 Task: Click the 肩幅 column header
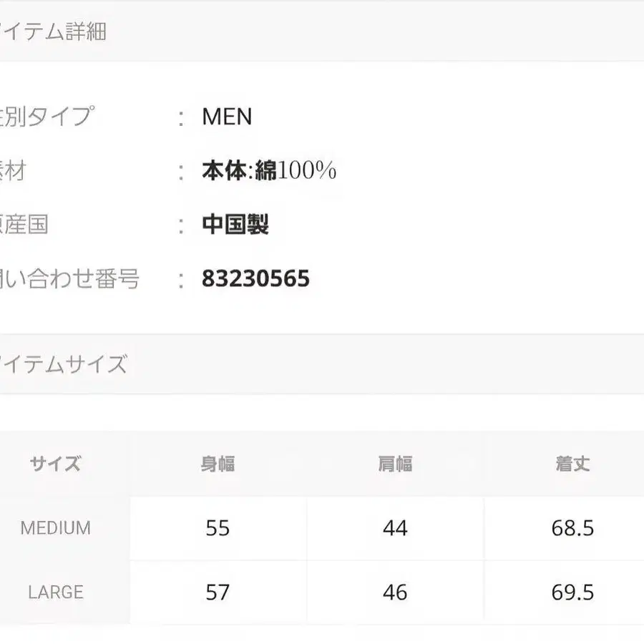(x=395, y=464)
